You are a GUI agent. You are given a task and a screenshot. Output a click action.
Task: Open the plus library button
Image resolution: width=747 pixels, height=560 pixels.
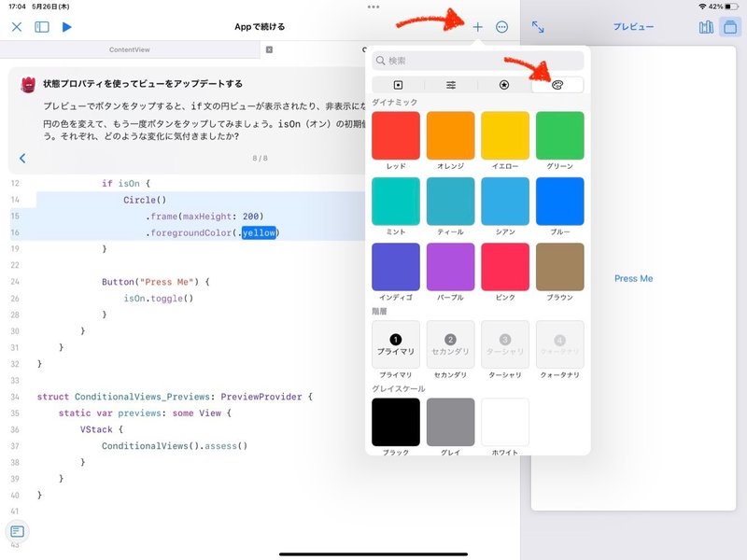click(477, 27)
